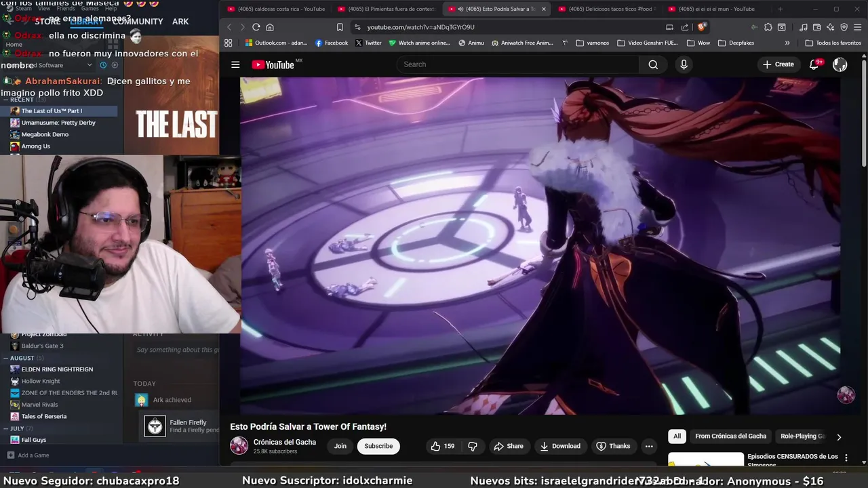Open Todos los favoritos bookmarks folder
The width and height of the screenshot is (868, 488).
[x=833, y=43]
